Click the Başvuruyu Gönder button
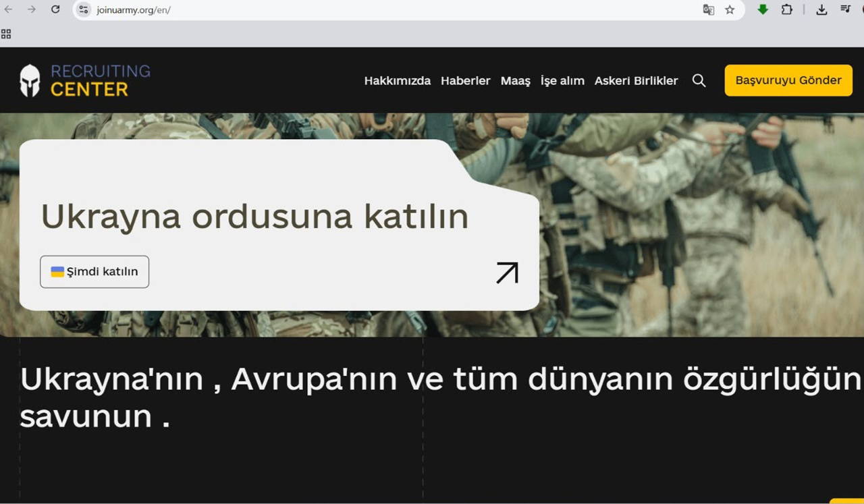864x504 pixels. click(788, 80)
